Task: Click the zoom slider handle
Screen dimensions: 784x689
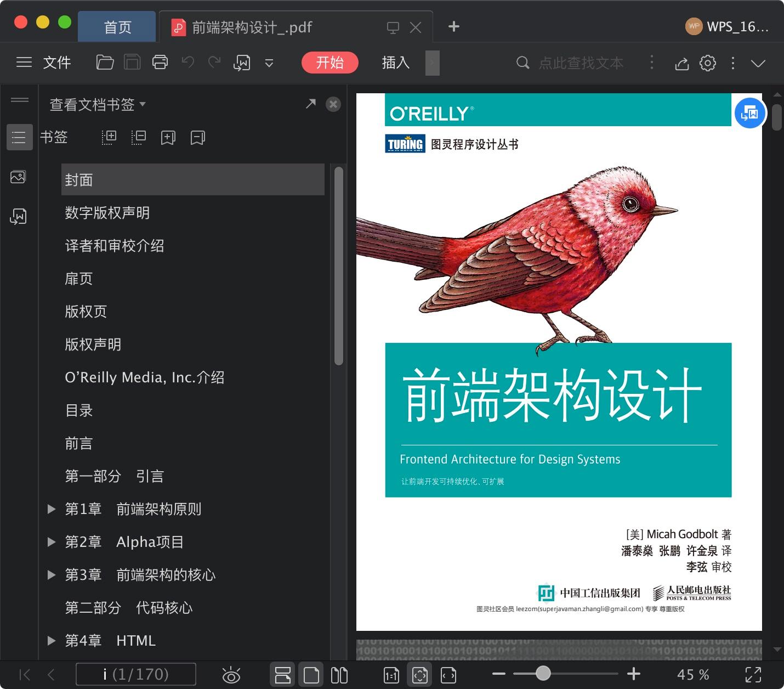Action: [x=543, y=673]
